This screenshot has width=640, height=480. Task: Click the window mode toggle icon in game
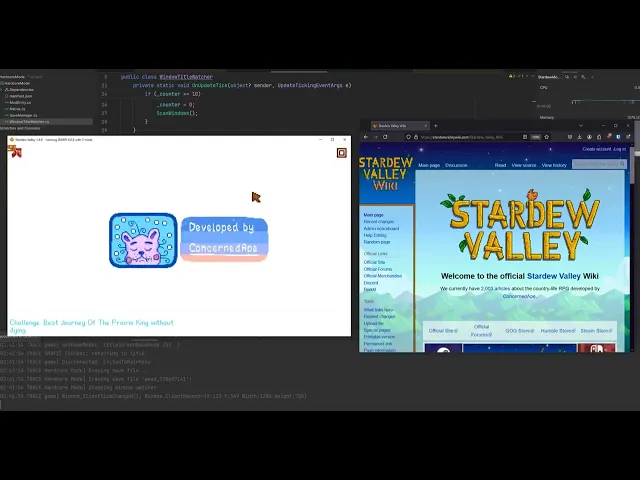tap(342, 153)
